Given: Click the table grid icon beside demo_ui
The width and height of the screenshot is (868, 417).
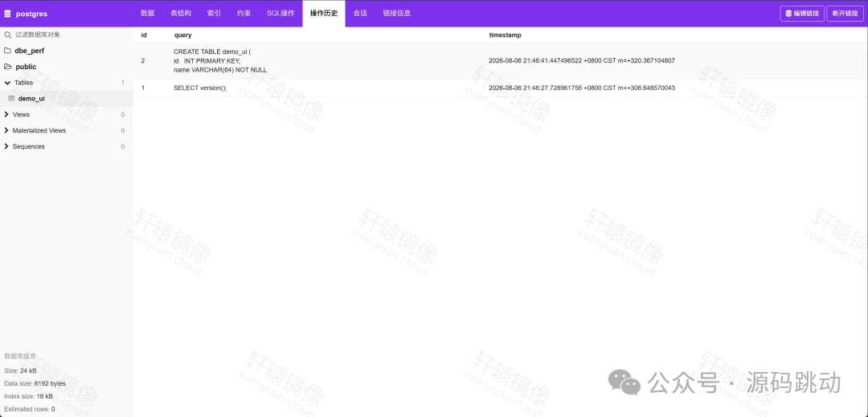Looking at the screenshot, I should coord(11,99).
